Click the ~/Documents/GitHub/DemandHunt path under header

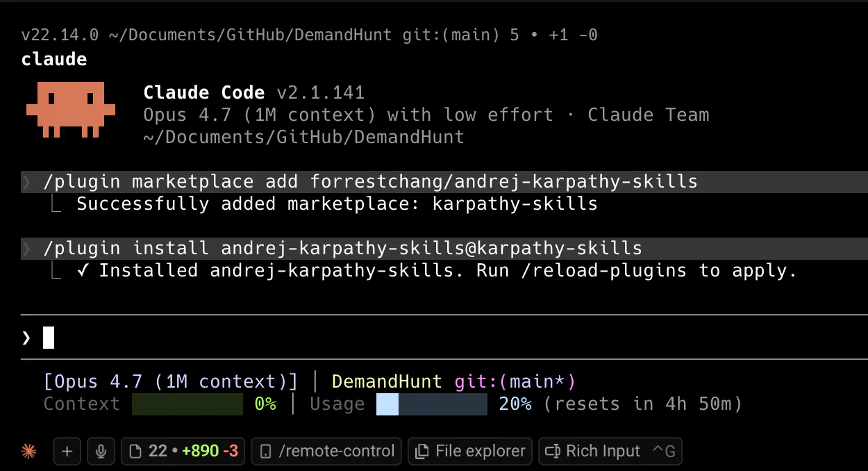click(x=303, y=137)
